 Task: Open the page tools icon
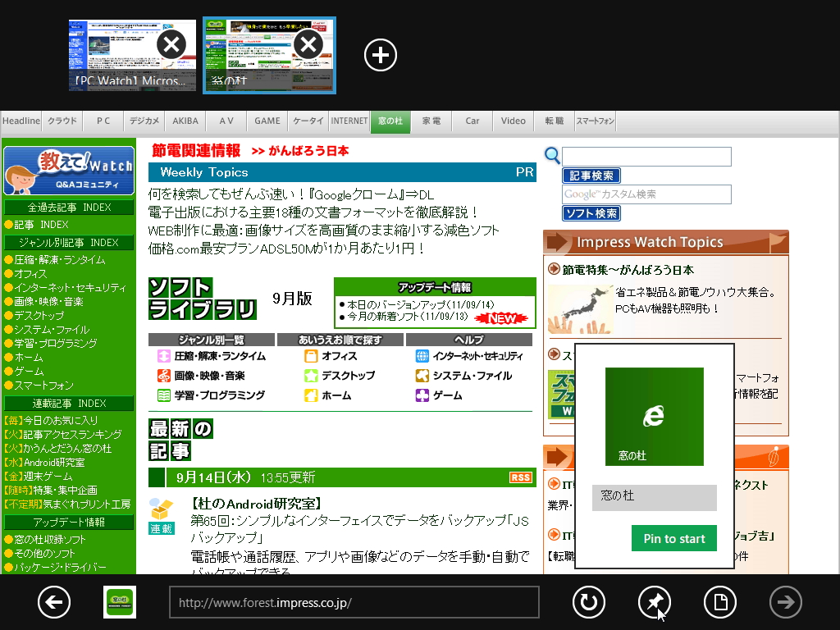pos(719,602)
